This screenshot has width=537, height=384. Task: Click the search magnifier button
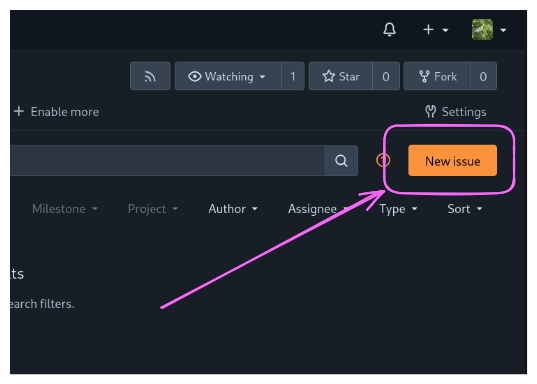click(341, 160)
